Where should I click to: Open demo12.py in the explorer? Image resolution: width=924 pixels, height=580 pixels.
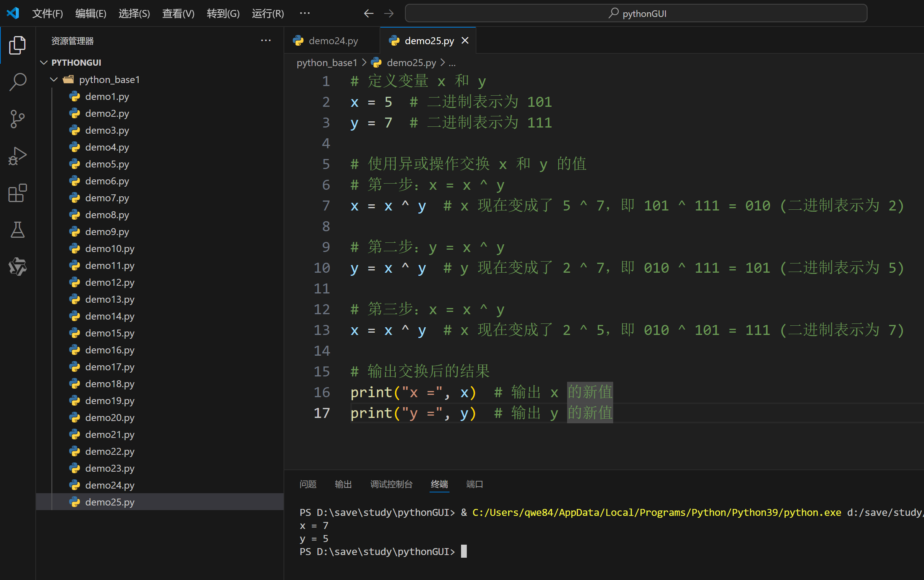tap(160, 282)
